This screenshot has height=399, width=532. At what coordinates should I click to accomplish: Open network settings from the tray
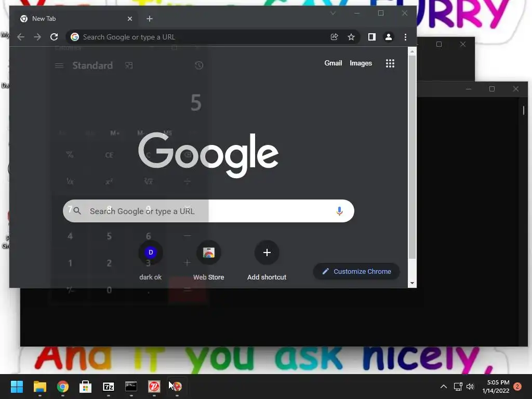coord(458,387)
